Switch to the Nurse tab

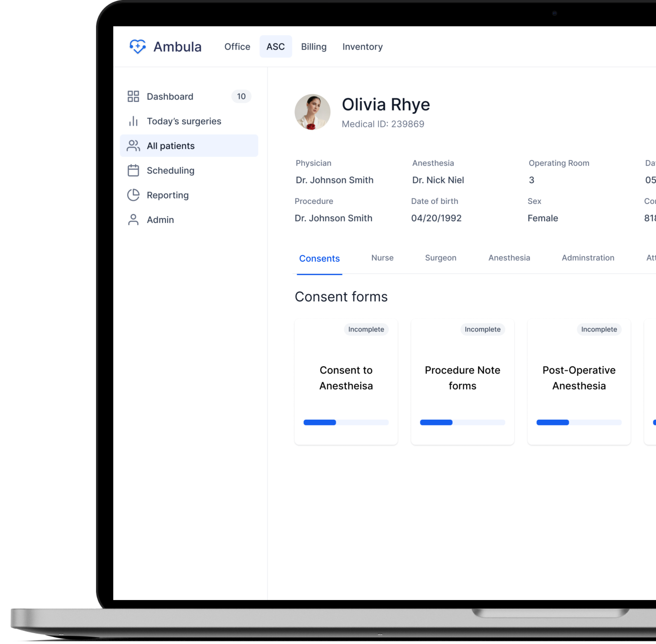(x=382, y=258)
